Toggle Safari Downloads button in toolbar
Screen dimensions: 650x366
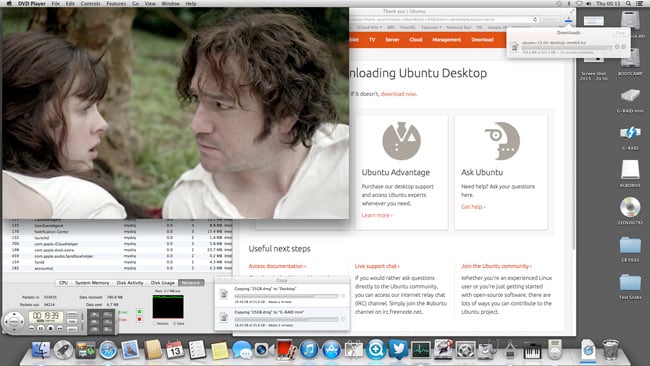(568, 19)
